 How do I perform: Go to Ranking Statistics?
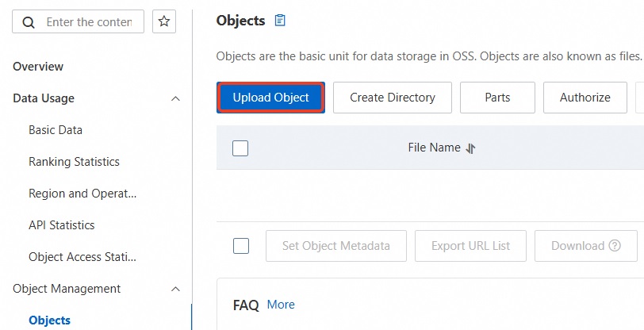click(74, 162)
